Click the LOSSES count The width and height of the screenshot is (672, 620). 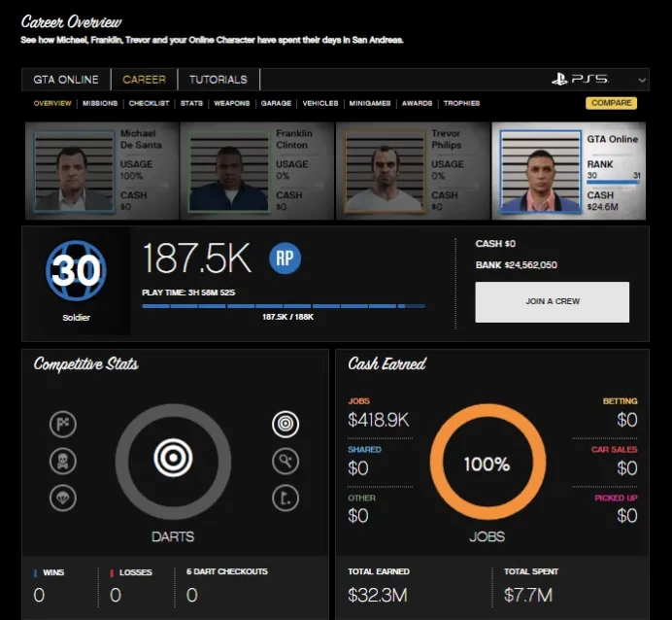[x=116, y=595]
